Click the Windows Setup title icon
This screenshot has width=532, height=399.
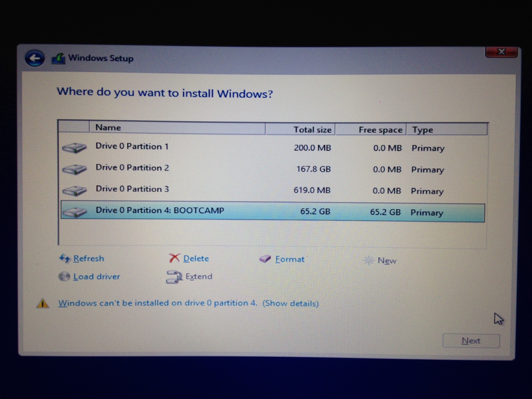(x=59, y=59)
